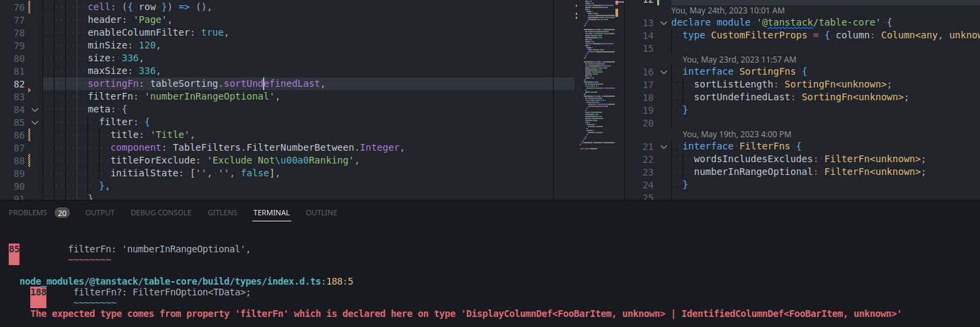Open the OUTPUT panel tab
The height and width of the screenshot is (327, 980).
100,213
